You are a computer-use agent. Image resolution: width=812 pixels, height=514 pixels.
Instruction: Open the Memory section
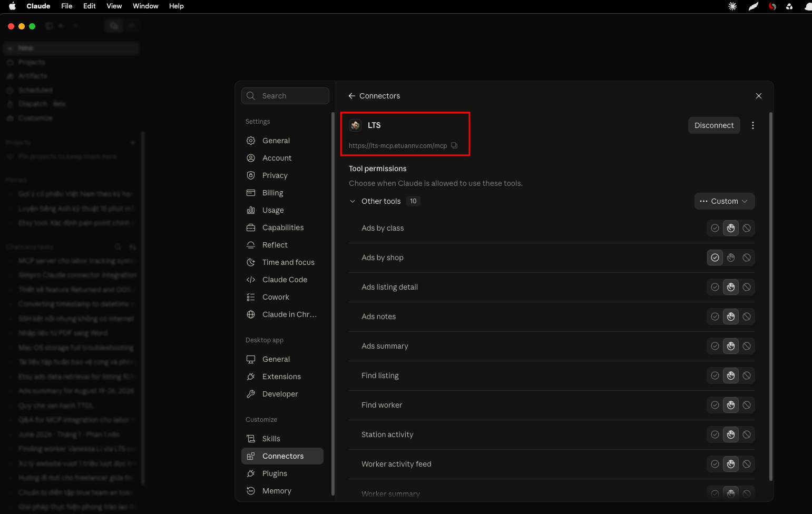(282, 491)
